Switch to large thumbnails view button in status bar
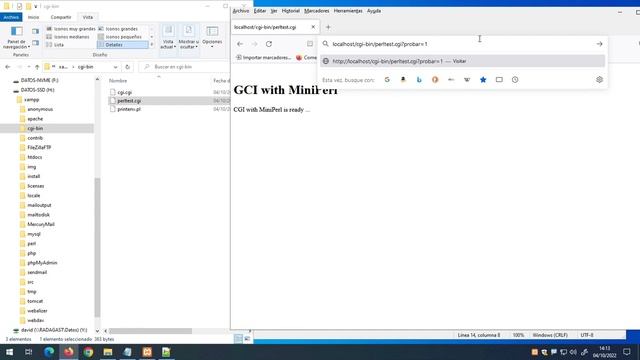Screen dimensions: 640x360 [247, 339]
